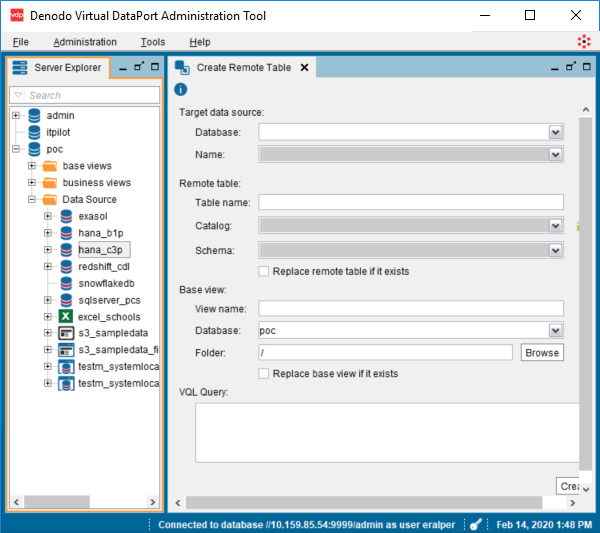
Task: Open the File menu
Action: (21, 42)
